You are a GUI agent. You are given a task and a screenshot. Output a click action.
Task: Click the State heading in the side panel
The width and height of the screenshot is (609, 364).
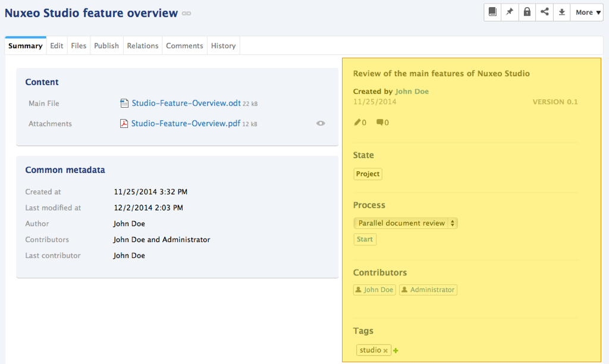363,155
